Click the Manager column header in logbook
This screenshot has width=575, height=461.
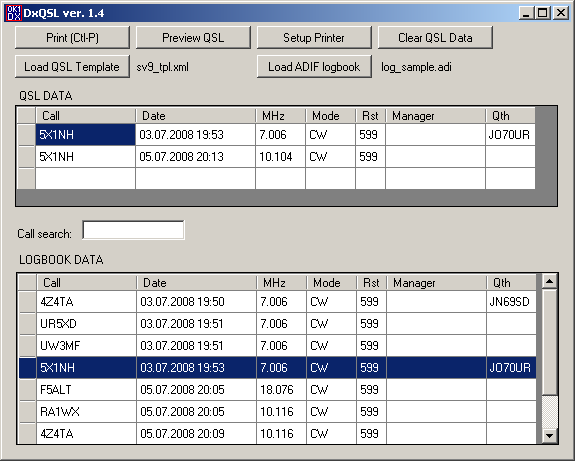coord(436,283)
